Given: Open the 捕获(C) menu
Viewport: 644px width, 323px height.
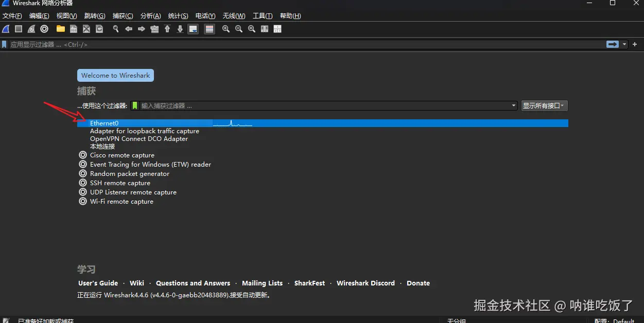Looking at the screenshot, I should [123, 16].
